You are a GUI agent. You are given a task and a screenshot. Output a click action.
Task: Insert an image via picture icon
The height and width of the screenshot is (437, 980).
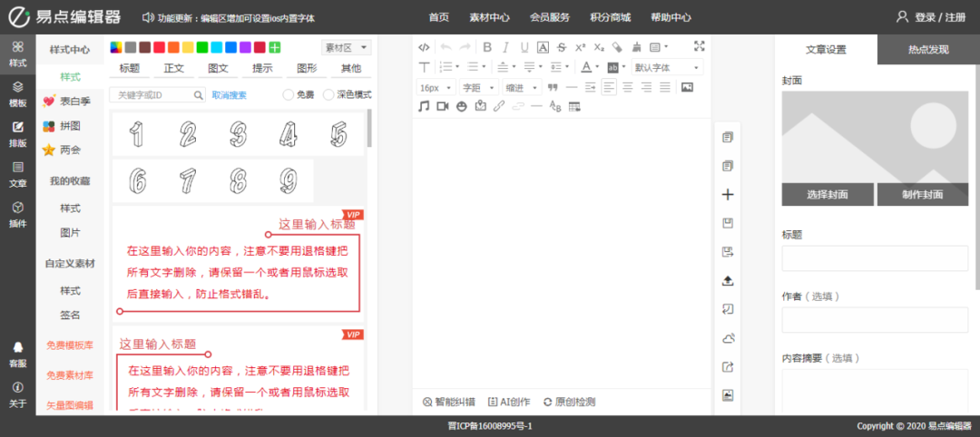[687, 87]
